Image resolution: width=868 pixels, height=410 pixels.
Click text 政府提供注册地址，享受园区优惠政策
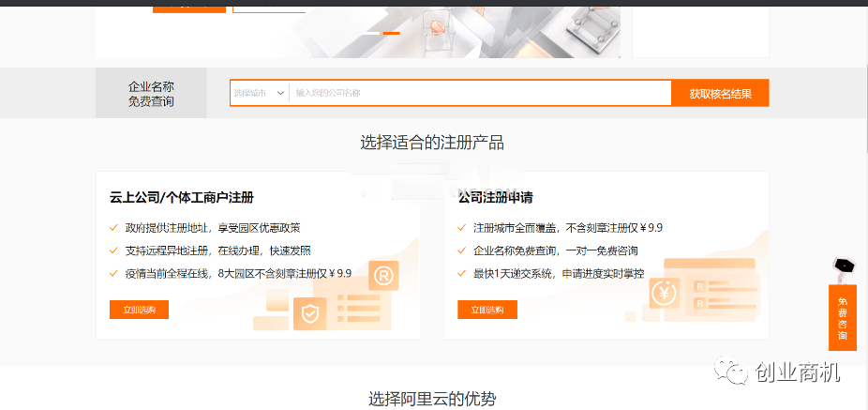click(213, 228)
